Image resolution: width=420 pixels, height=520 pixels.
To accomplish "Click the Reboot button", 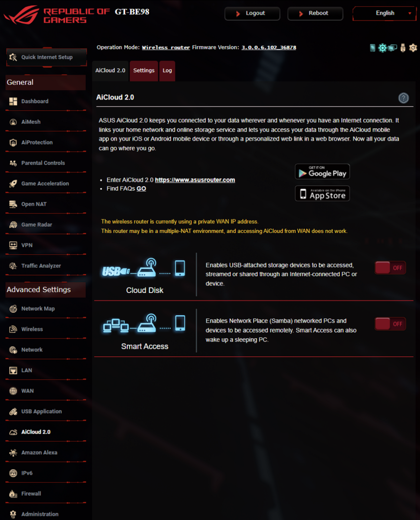I will click(x=315, y=13).
